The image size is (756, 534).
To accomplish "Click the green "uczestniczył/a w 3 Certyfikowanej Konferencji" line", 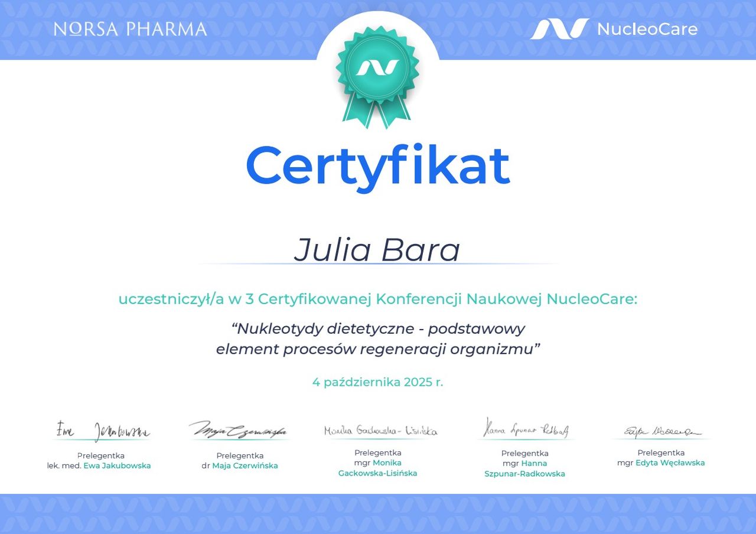I will pyautogui.click(x=378, y=299).
